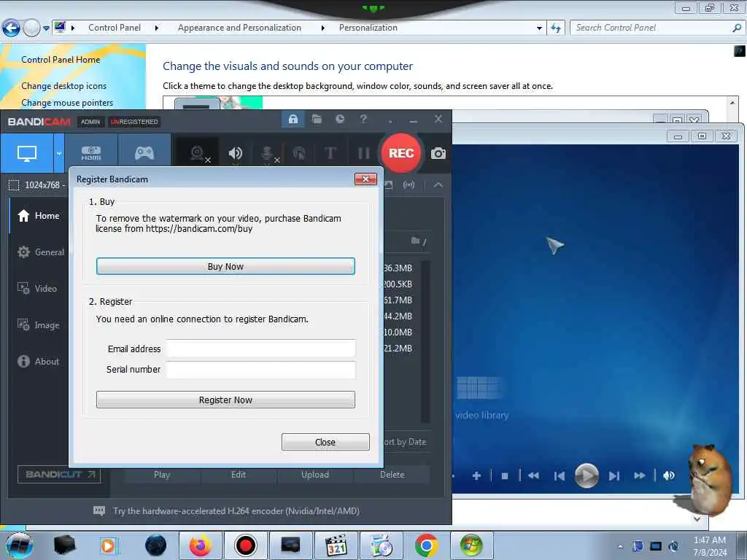
Task: Open Google Chrome from the taskbar
Action: point(426,545)
